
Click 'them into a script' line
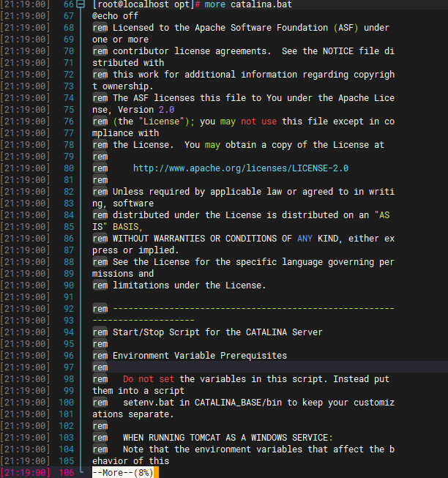point(138,390)
